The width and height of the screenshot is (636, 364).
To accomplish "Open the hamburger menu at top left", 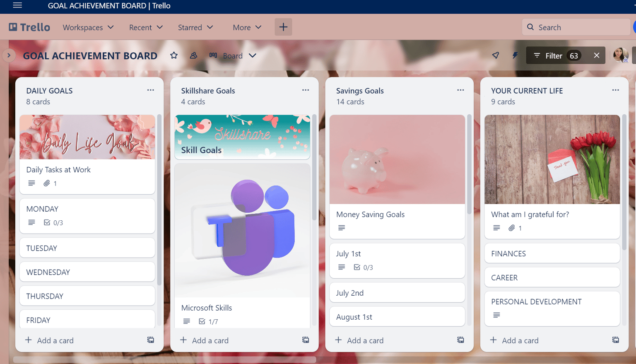I will click(17, 5).
